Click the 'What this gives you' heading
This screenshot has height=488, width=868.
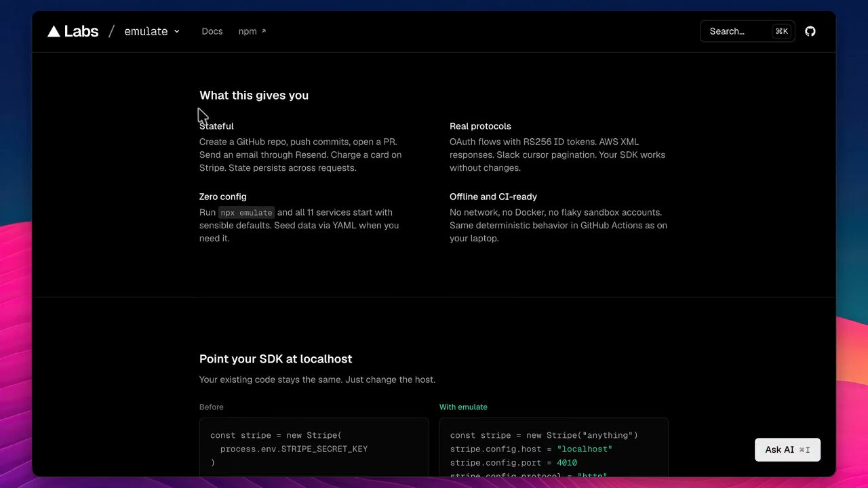tap(254, 96)
